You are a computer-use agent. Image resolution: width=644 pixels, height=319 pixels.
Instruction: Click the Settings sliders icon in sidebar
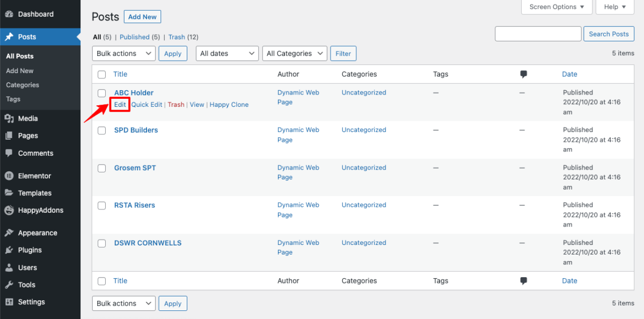pos(9,302)
